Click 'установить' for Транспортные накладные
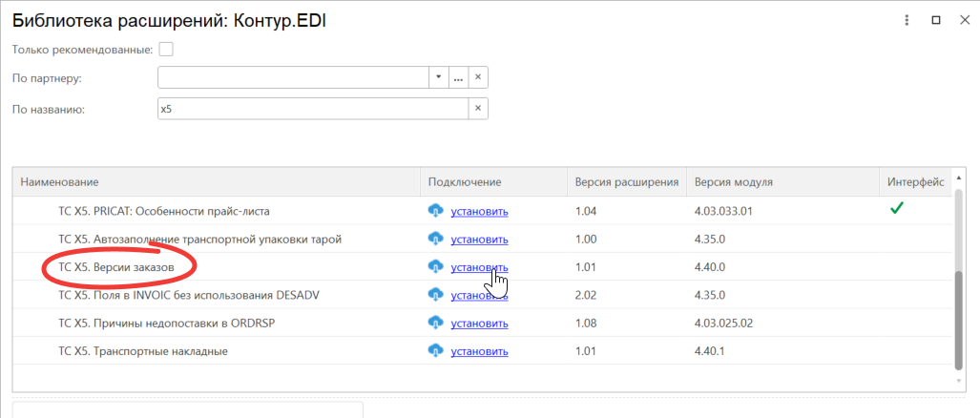This screenshot has width=980, height=418. pyautogui.click(x=479, y=351)
